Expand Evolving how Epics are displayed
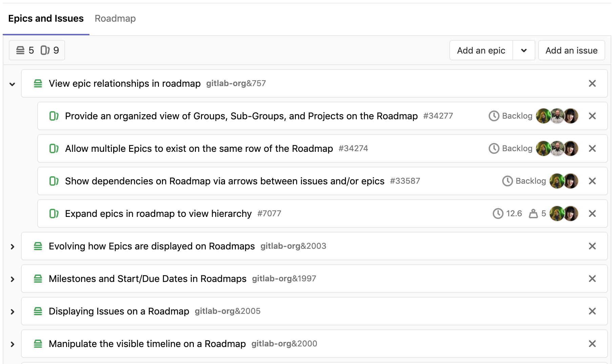The image size is (612, 364). tap(12, 246)
